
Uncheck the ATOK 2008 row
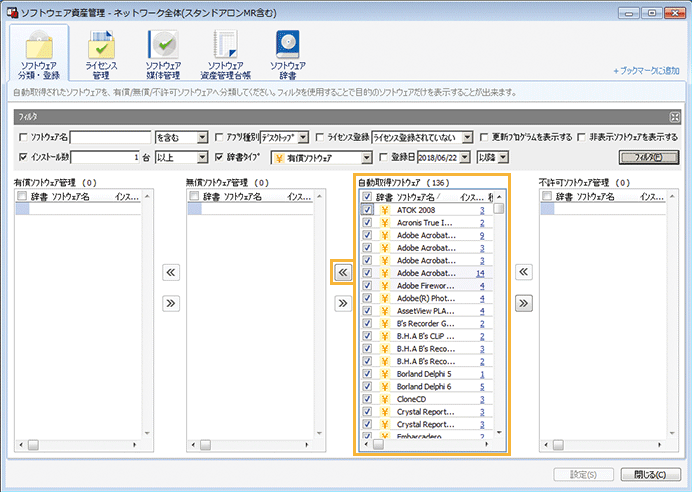(367, 210)
